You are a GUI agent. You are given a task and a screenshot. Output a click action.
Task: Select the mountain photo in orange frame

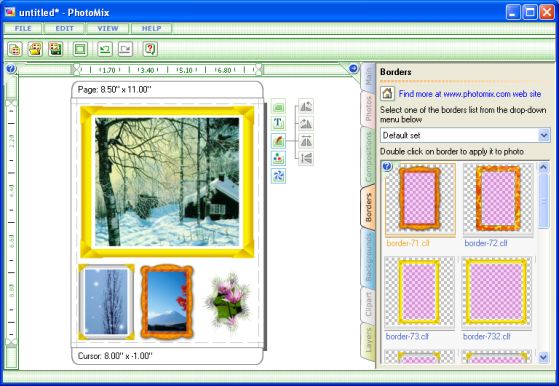167,302
